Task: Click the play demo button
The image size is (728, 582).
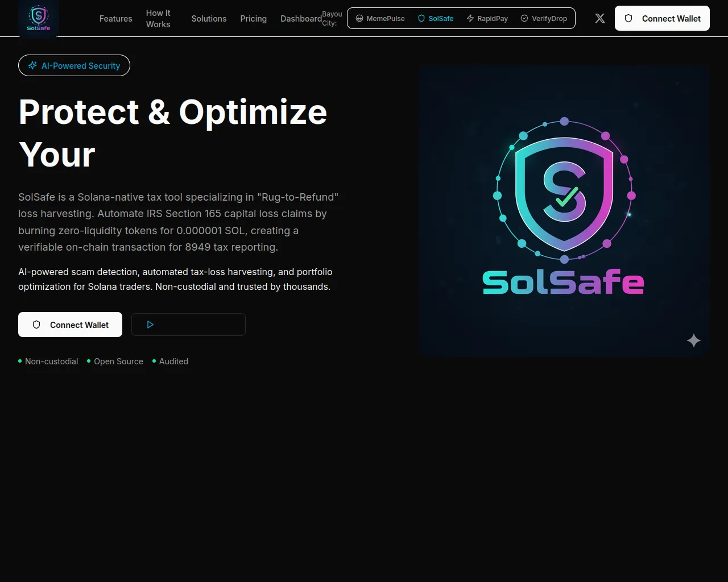Action: pyautogui.click(x=188, y=325)
